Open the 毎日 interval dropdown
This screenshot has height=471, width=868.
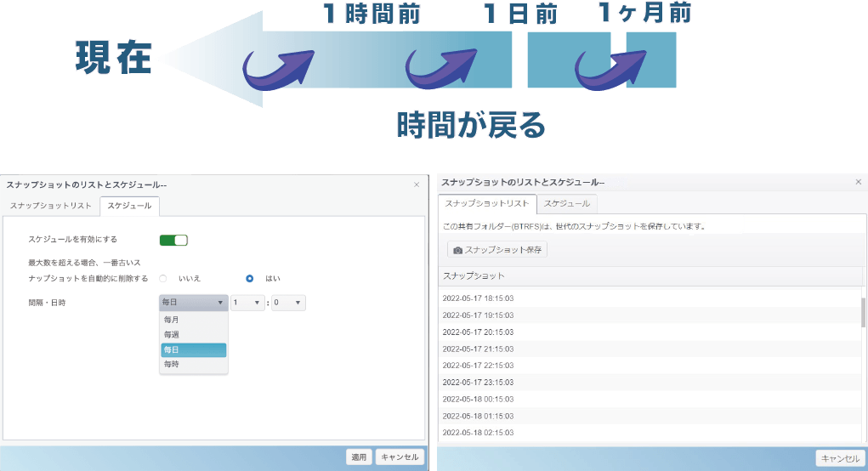pyautogui.click(x=193, y=303)
